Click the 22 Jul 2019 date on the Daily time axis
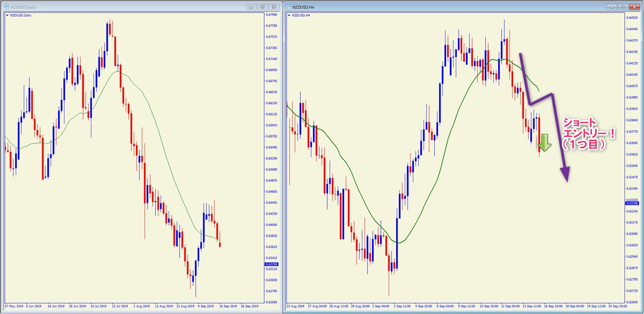 (x=120, y=306)
